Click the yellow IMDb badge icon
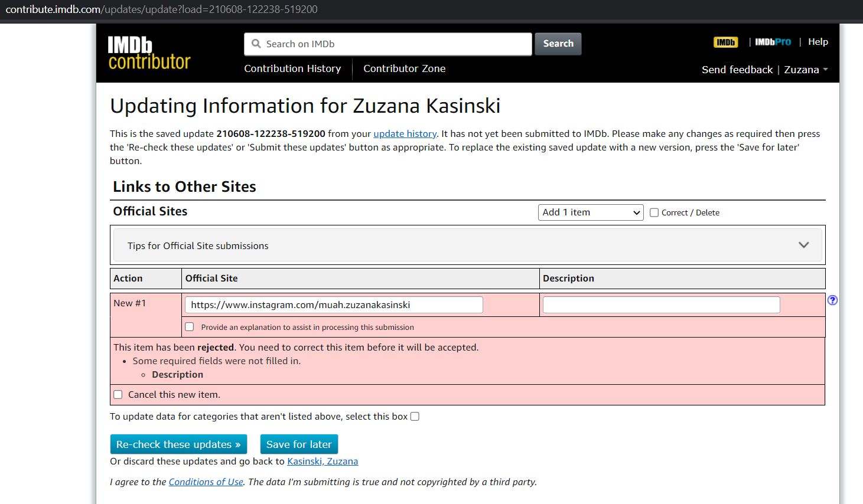This screenshot has width=863, height=504. pyautogui.click(x=725, y=42)
